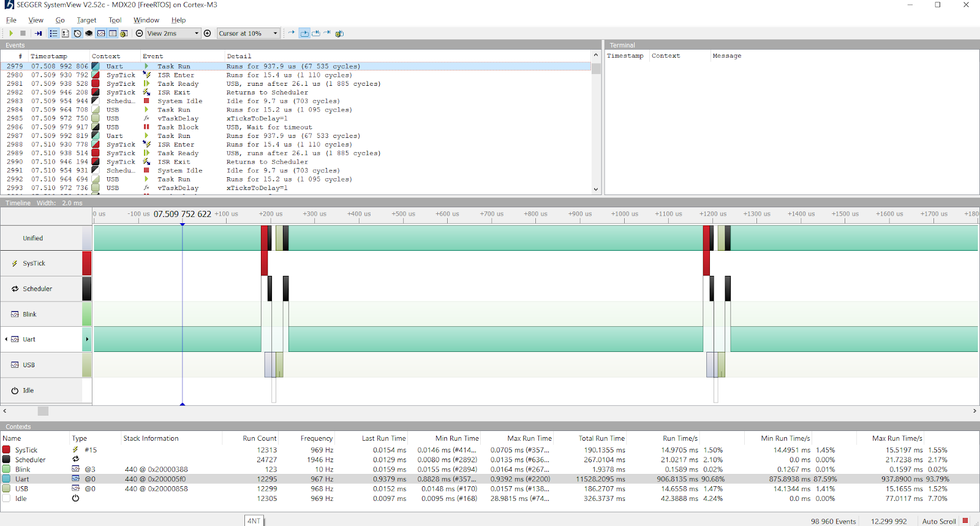Toggle the Timeline window clock button

77,33
